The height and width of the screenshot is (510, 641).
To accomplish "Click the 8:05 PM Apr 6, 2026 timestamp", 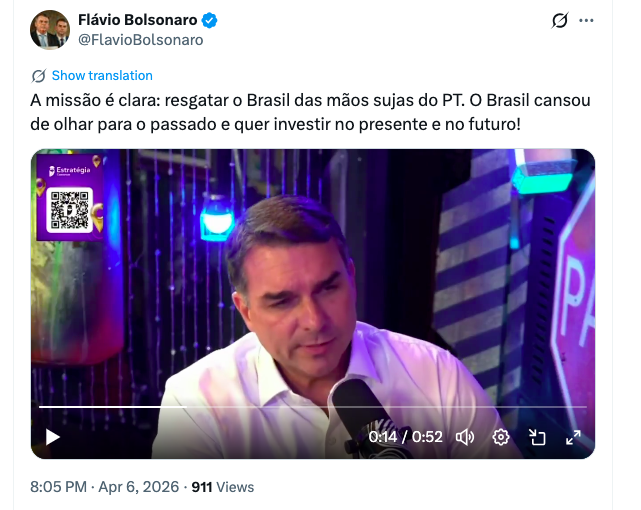I will [105, 487].
